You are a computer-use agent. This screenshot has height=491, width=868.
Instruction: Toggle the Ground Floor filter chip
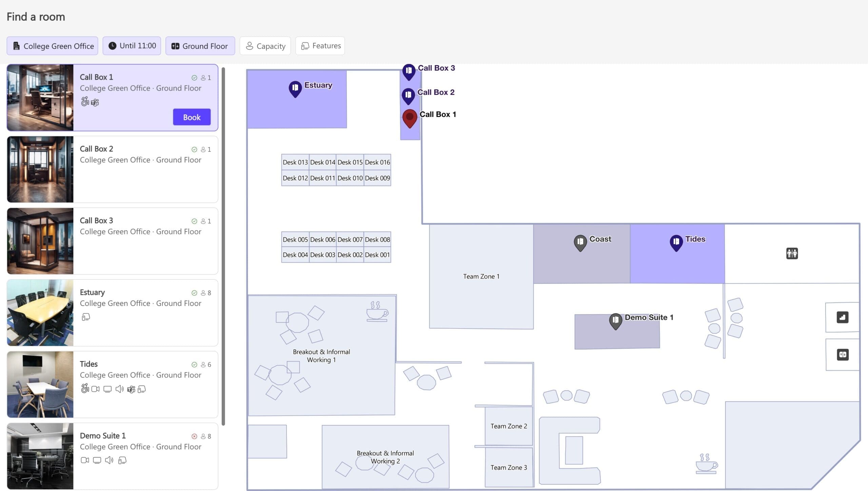(x=200, y=46)
